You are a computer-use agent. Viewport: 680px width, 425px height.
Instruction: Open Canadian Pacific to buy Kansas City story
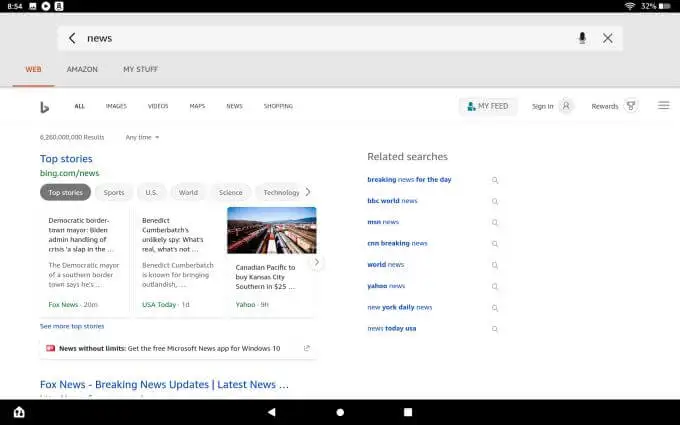(x=265, y=277)
